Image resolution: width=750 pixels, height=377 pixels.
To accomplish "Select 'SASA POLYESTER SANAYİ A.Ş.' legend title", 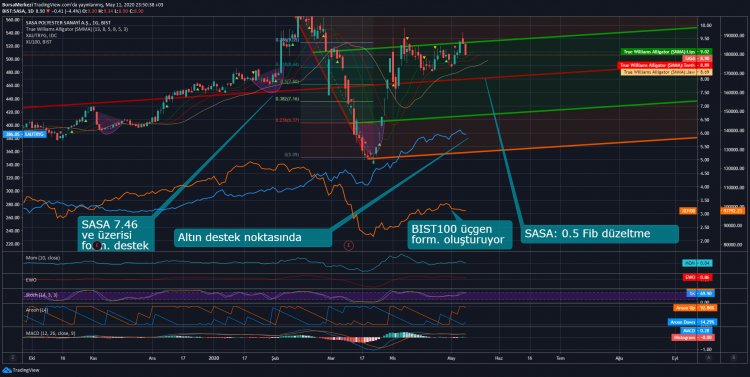I will tap(68, 22).
